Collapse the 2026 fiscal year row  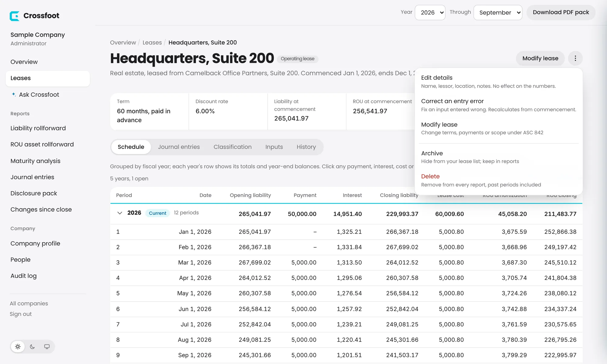point(120,213)
